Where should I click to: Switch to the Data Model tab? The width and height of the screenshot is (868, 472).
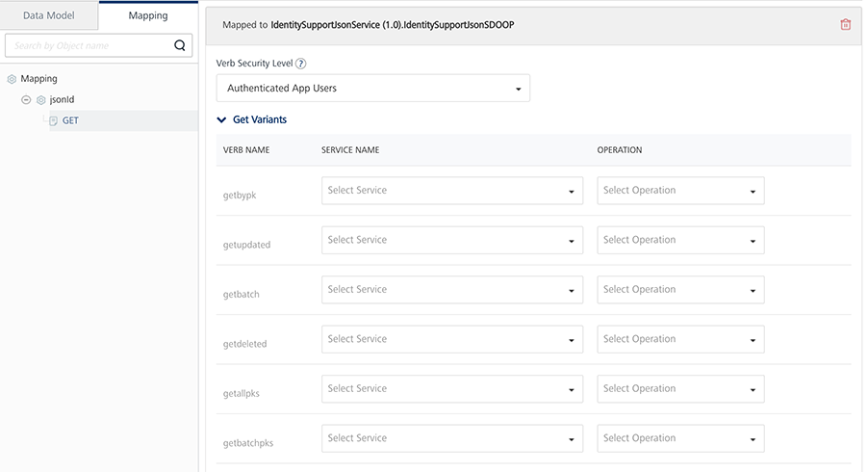pyautogui.click(x=48, y=16)
